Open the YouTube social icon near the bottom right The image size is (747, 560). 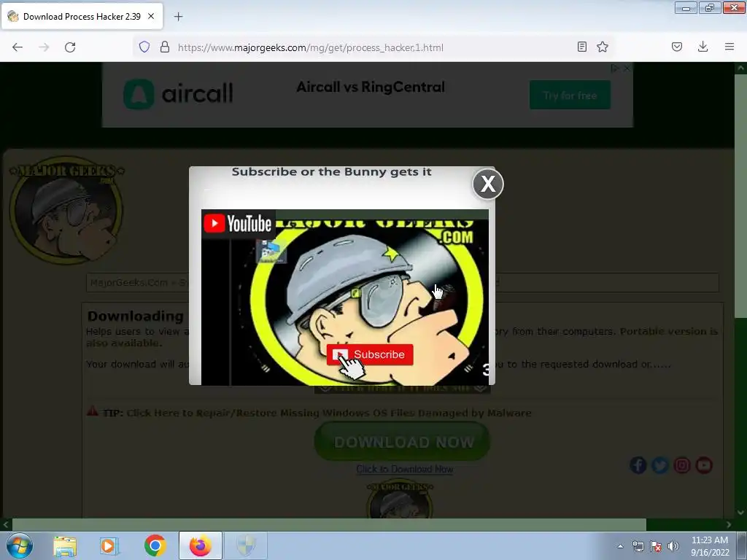tap(704, 464)
